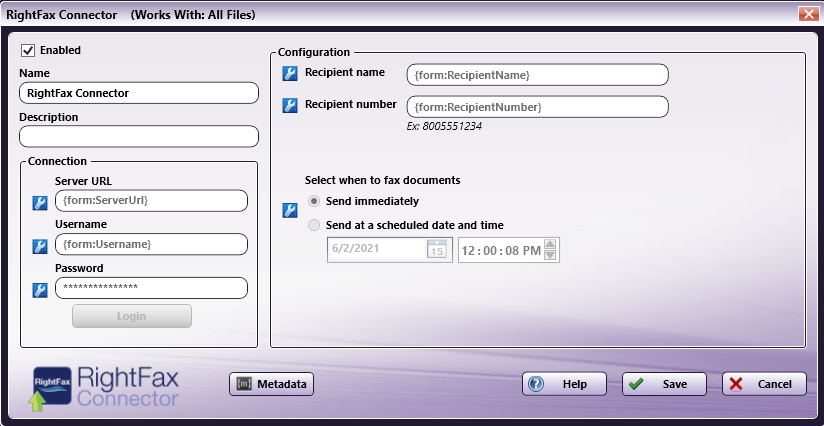824x426 pixels.
Task: Click the wrench icon beside Username
Action: (40, 246)
